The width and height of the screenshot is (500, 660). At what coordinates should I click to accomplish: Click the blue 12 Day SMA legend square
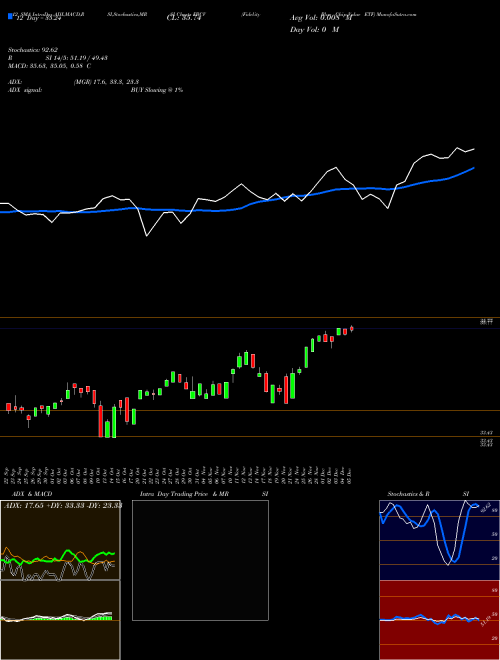10,16
